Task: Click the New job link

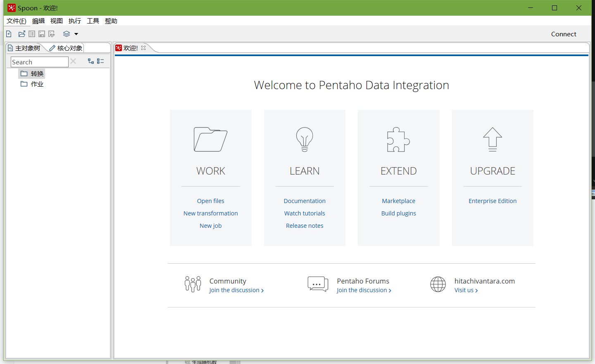Action: coord(211,226)
